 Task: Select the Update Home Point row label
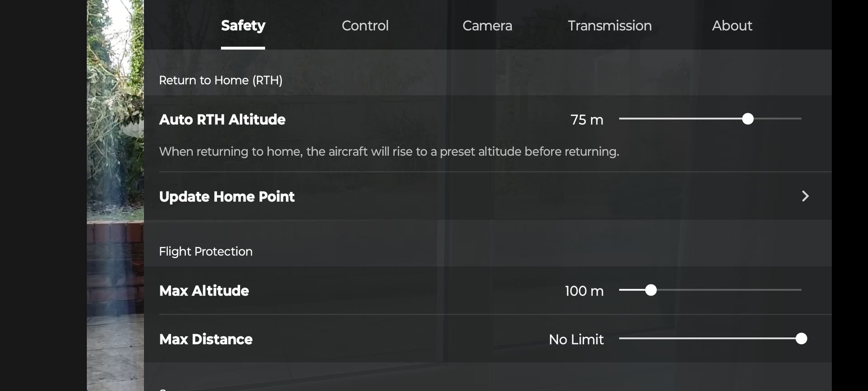pos(226,196)
